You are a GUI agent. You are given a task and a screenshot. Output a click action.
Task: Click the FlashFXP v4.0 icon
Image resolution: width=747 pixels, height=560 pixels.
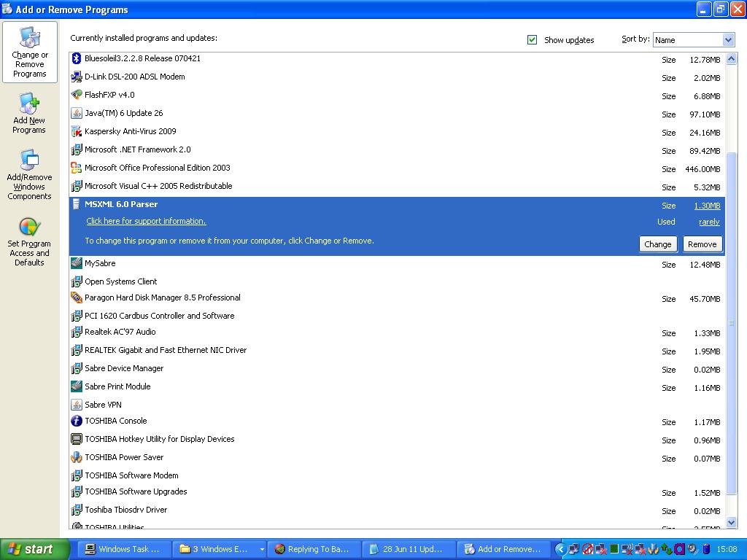tap(76, 94)
